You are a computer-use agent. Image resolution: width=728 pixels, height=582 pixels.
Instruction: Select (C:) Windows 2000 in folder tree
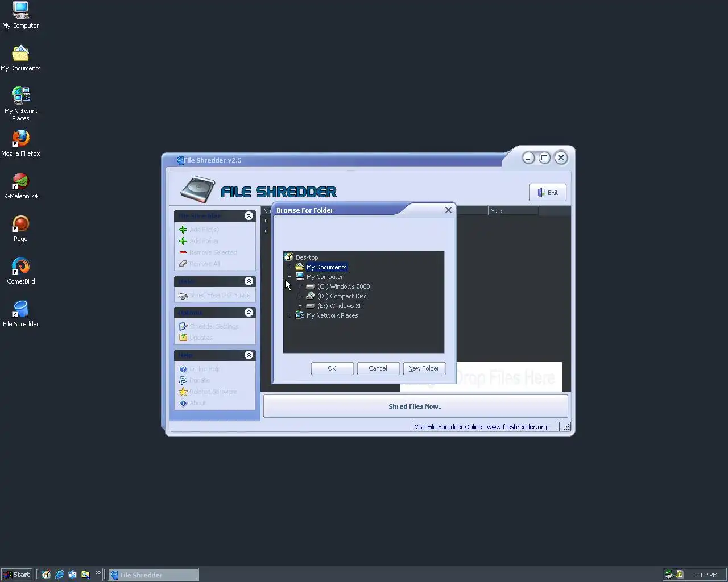[x=344, y=286]
